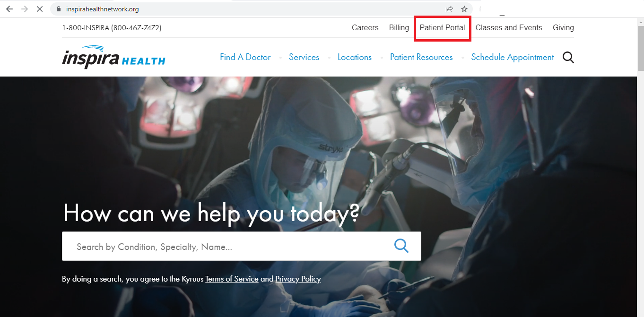Go back using the browser back arrow

click(x=9, y=9)
